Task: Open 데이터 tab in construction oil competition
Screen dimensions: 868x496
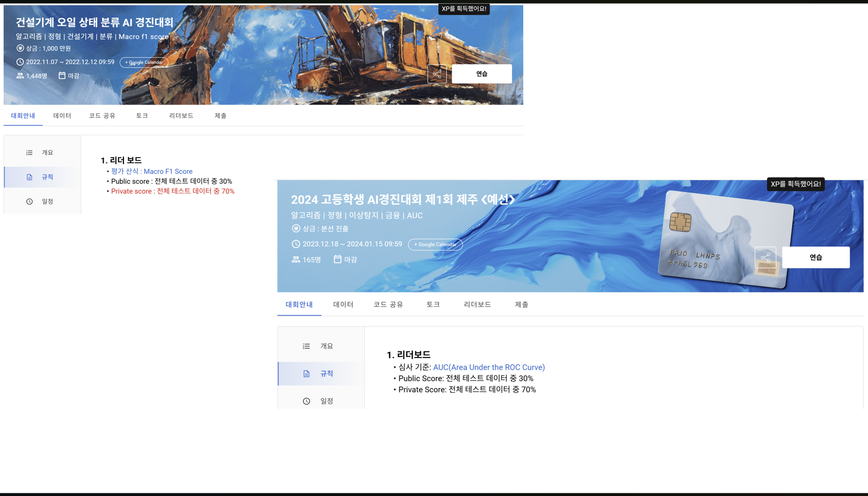Action: point(62,115)
